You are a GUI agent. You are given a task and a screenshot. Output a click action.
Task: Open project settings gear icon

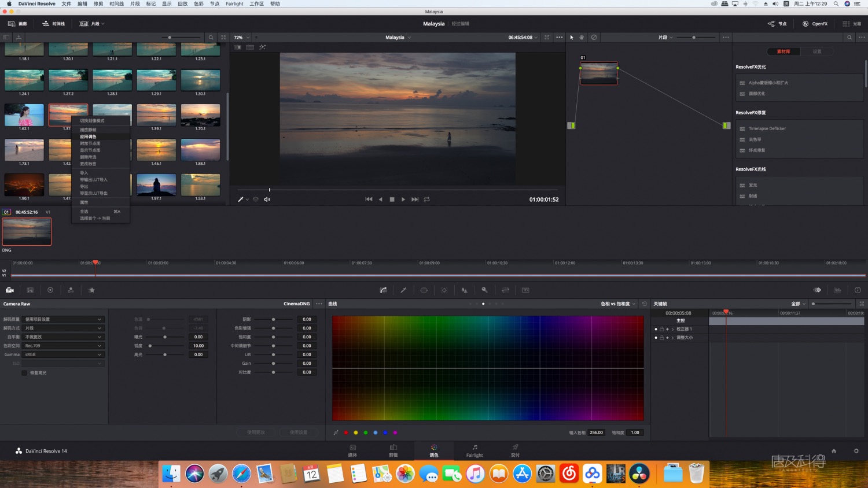click(x=856, y=451)
